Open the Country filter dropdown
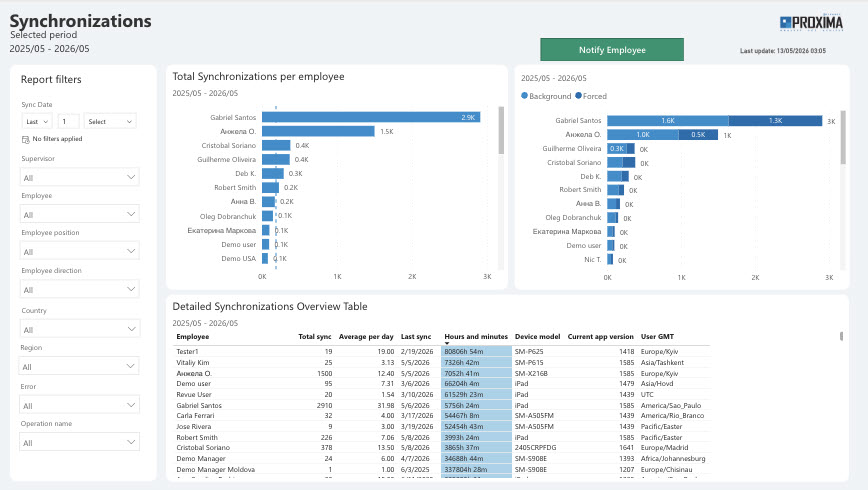This screenshot has height=490, width=868. tap(79, 329)
